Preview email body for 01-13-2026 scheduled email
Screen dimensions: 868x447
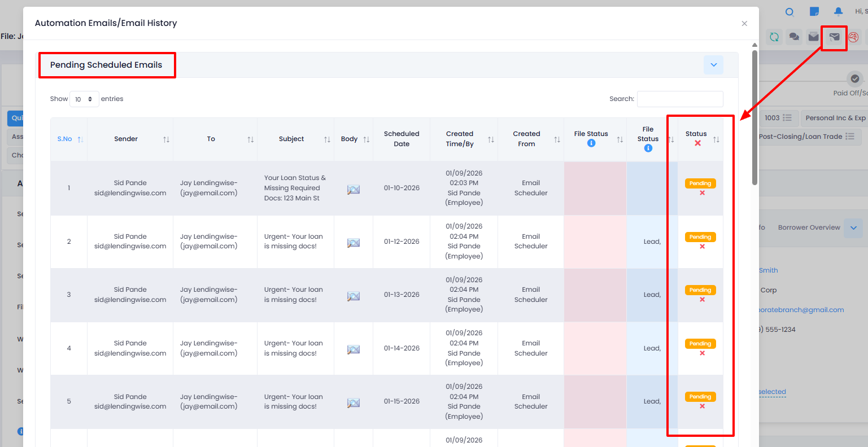point(354,296)
